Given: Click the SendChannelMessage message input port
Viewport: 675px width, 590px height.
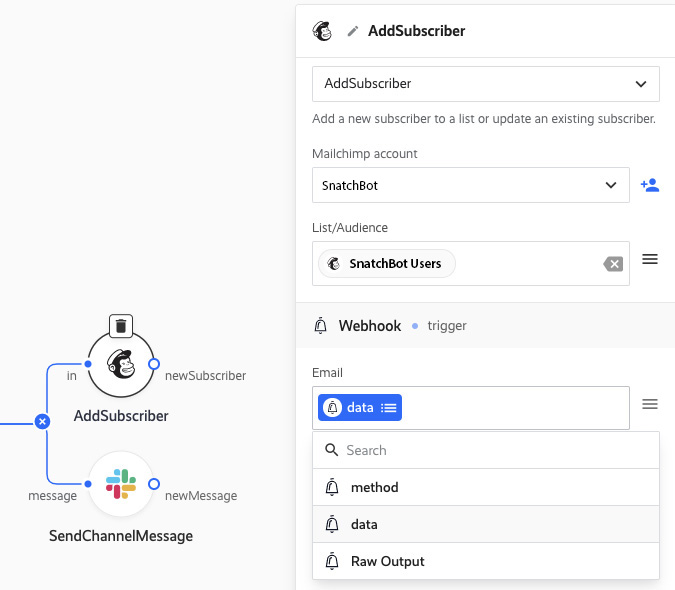Looking at the screenshot, I should (88, 484).
